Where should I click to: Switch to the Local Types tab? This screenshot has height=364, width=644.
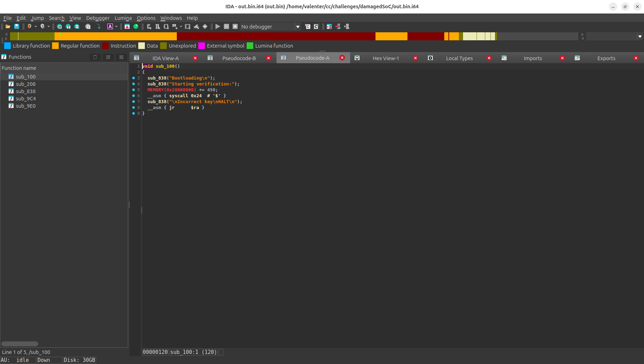tap(459, 58)
